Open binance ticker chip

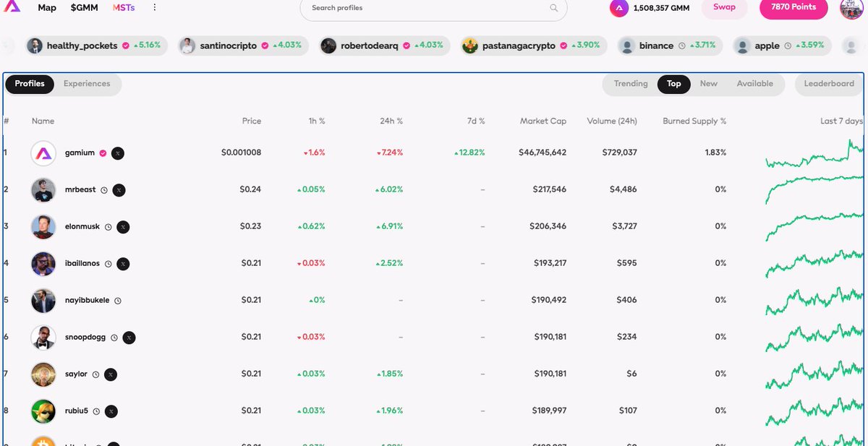tap(669, 46)
